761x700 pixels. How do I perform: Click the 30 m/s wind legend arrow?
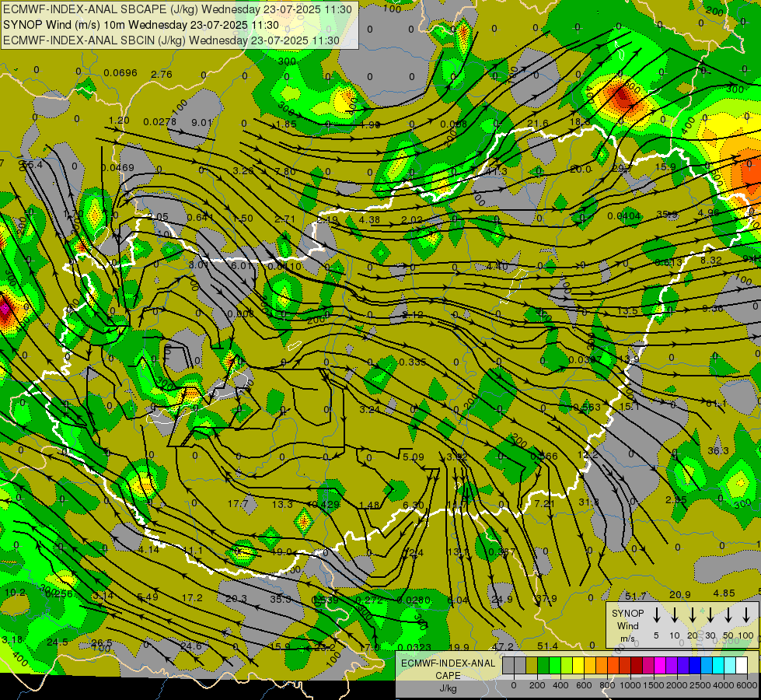(x=710, y=615)
